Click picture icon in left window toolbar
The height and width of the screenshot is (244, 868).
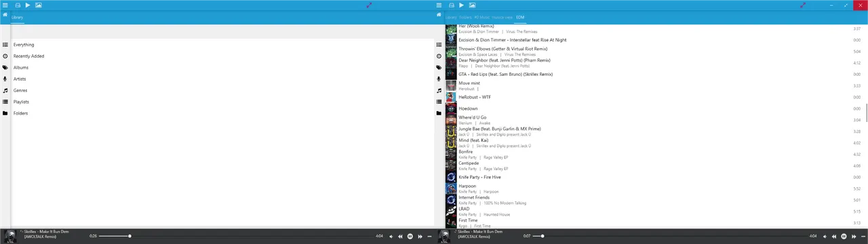click(x=38, y=5)
